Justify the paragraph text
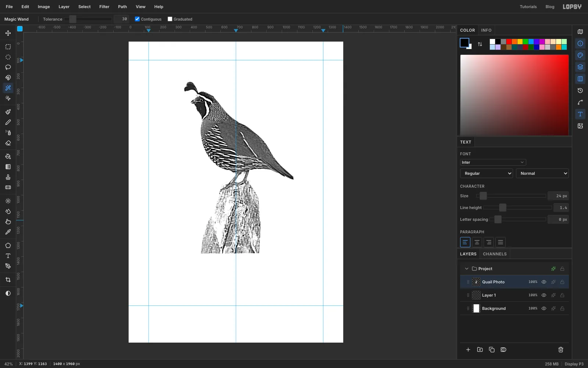 pyautogui.click(x=500, y=242)
